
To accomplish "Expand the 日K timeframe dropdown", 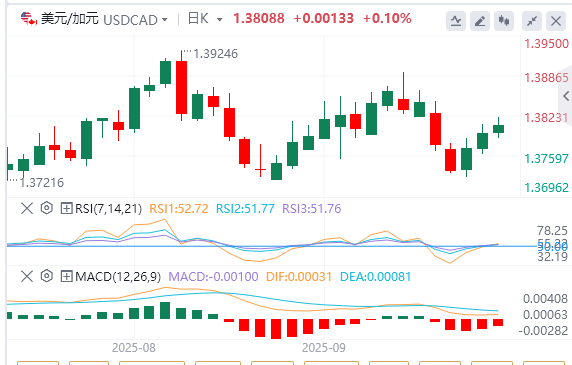I will pyautogui.click(x=220, y=20).
